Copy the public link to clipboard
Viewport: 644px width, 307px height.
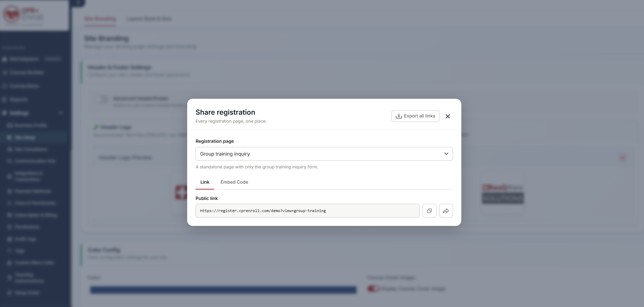(429, 211)
